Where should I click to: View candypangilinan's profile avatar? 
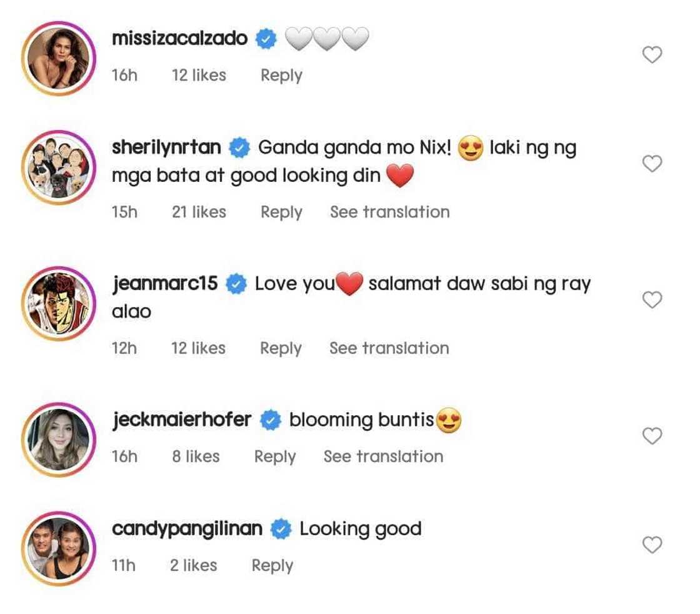pyautogui.click(x=58, y=546)
